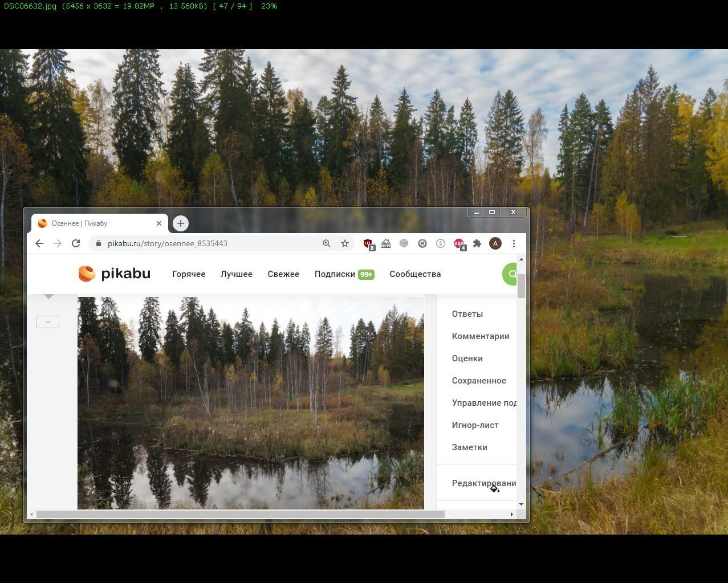
Task: Click the page scroll down arrow
Action: point(521,504)
